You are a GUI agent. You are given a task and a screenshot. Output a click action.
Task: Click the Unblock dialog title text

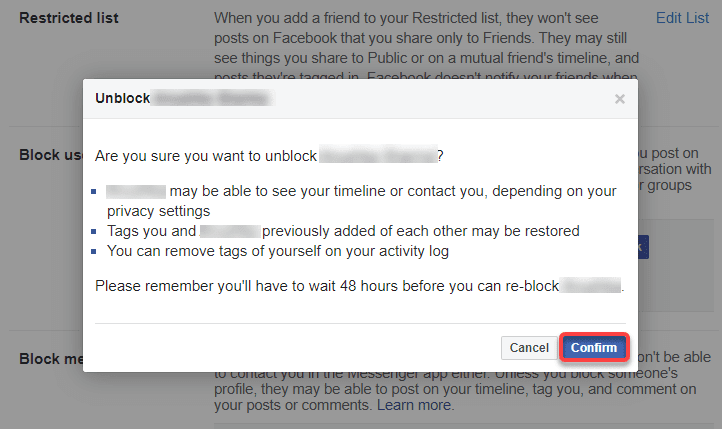(122, 98)
